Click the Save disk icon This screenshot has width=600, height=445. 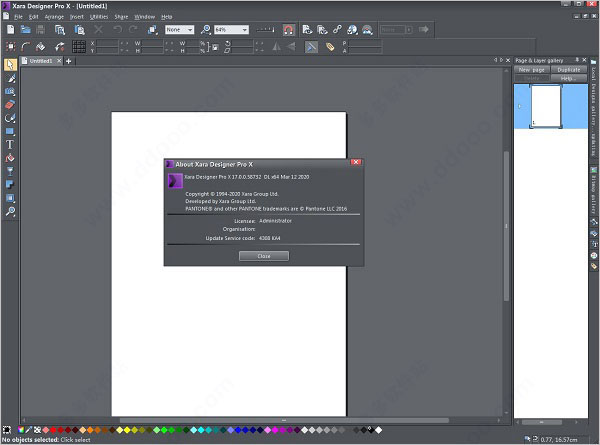click(x=41, y=29)
